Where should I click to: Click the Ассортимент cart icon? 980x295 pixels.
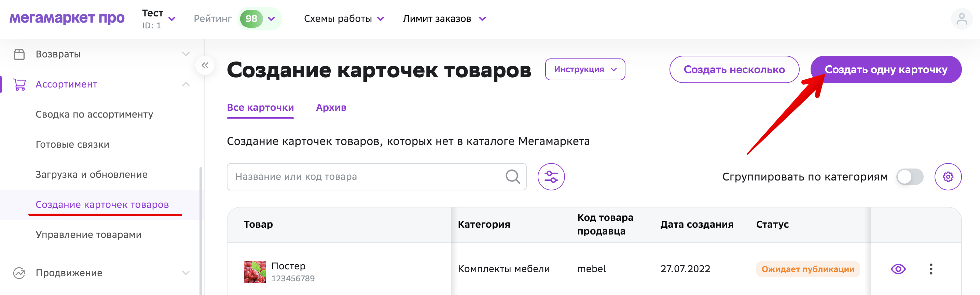pos(19,84)
